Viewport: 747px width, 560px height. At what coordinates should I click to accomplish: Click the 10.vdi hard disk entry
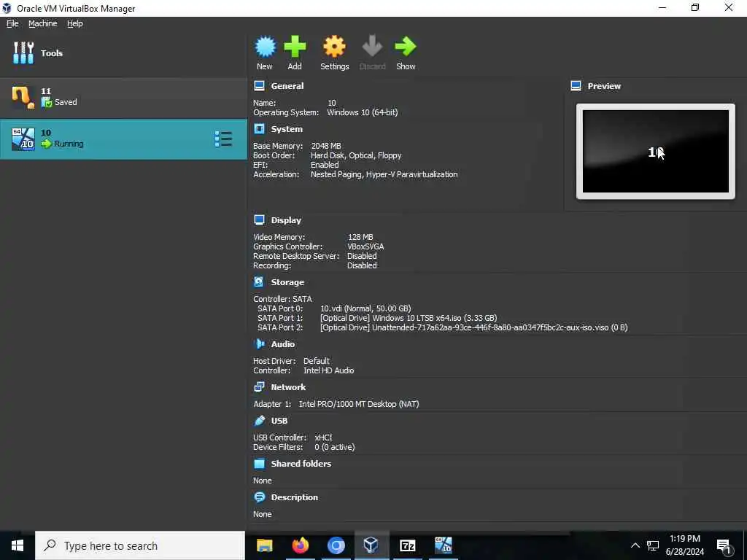(x=365, y=308)
